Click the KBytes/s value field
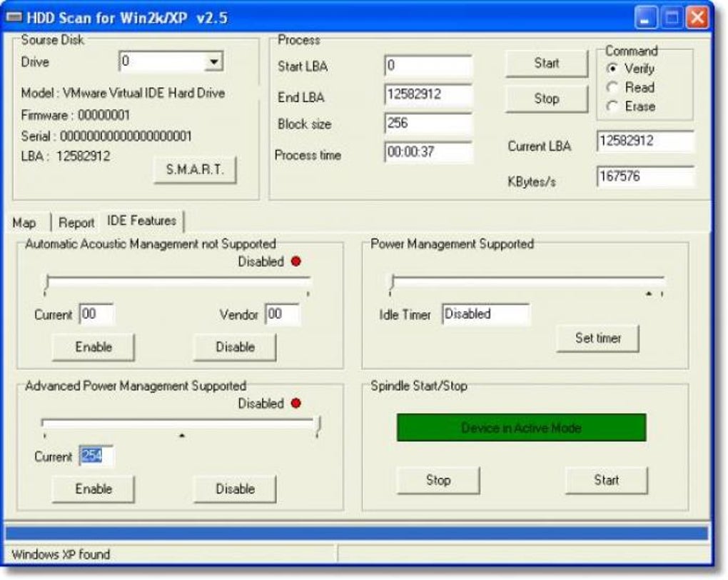This screenshot has width=728, height=580. tap(645, 176)
